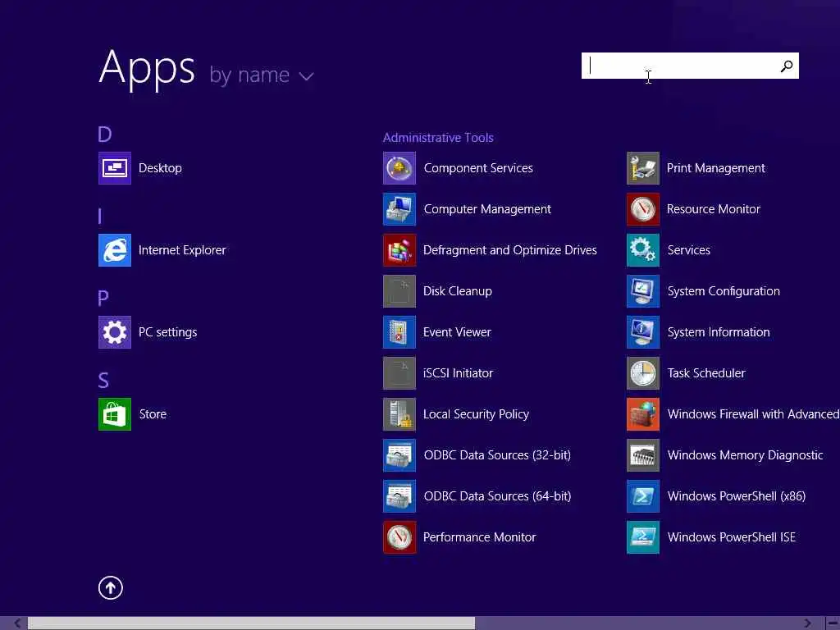Viewport: 840px width, 630px height.
Task: Click the 'Event Viewer' label text
Action: (457, 332)
